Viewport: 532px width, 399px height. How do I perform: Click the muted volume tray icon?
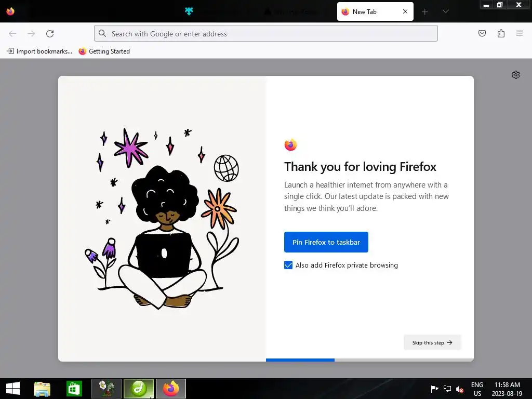(x=460, y=389)
